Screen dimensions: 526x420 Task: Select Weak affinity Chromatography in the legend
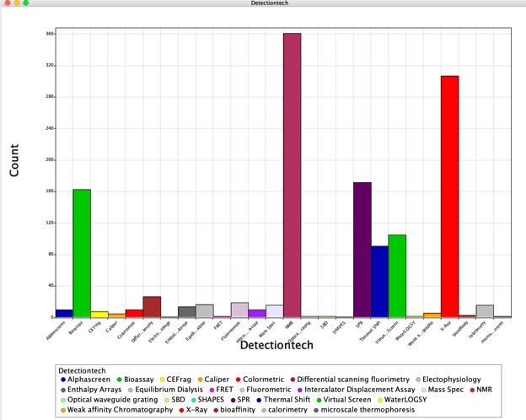click(x=116, y=410)
